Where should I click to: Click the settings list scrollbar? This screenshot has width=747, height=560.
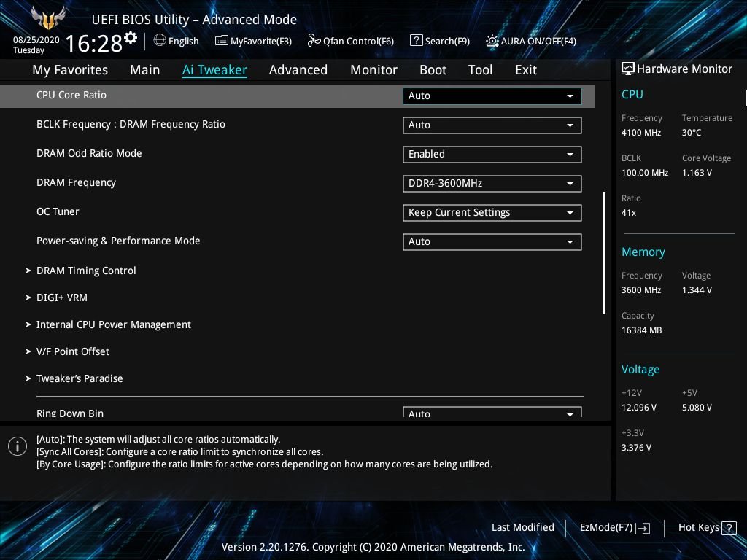point(604,253)
